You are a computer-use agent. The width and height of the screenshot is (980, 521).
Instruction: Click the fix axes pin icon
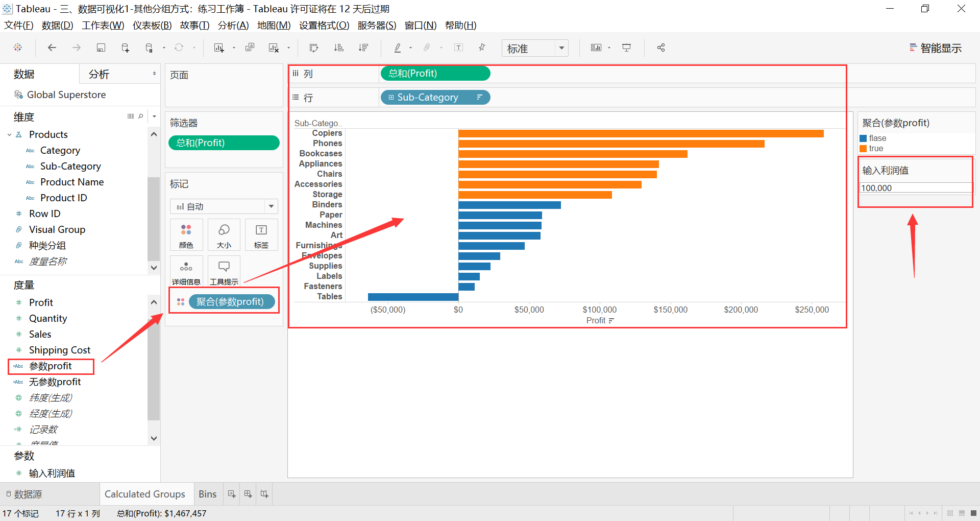(x=482, y=48)
